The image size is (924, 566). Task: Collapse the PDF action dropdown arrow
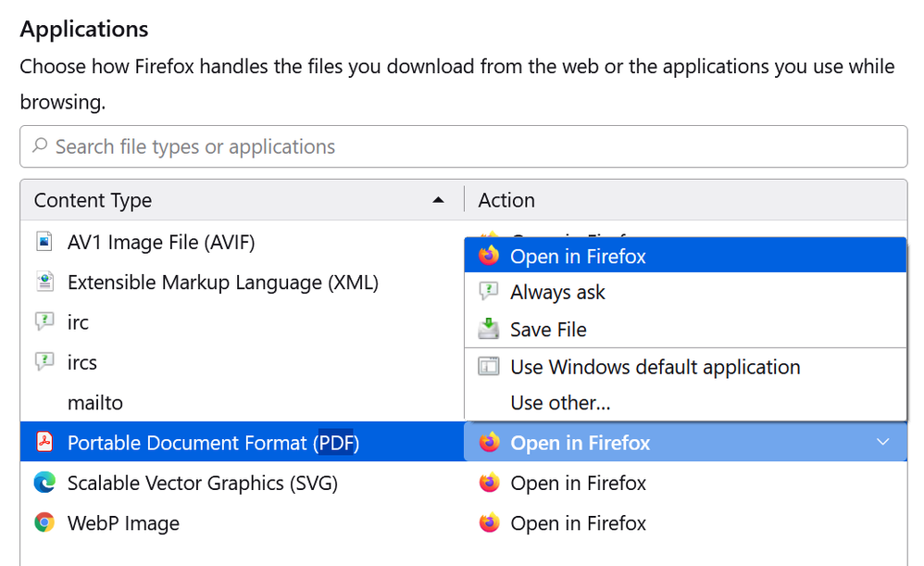[x=882, y=442]
